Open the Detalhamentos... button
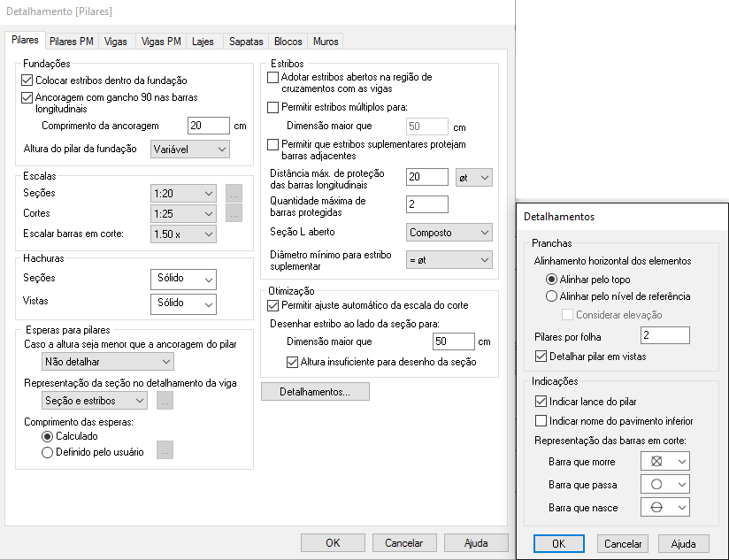 click(x=315, y=391)
